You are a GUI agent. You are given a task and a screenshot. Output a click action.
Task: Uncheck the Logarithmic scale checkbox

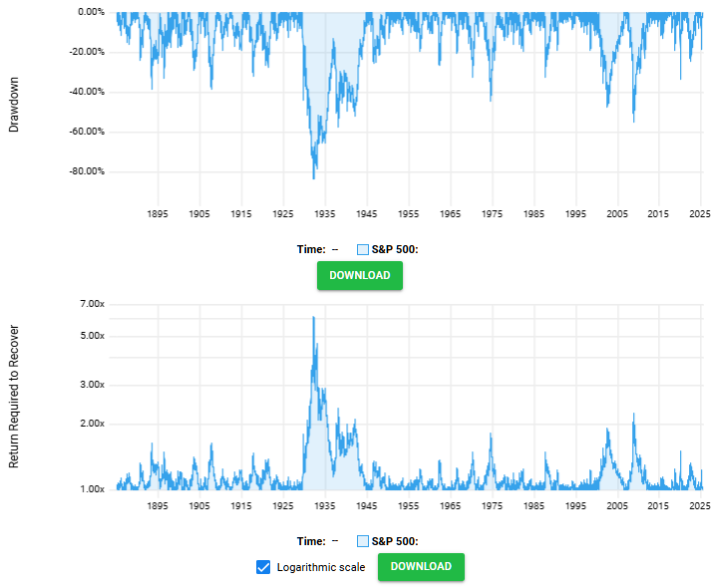(263, 567)
